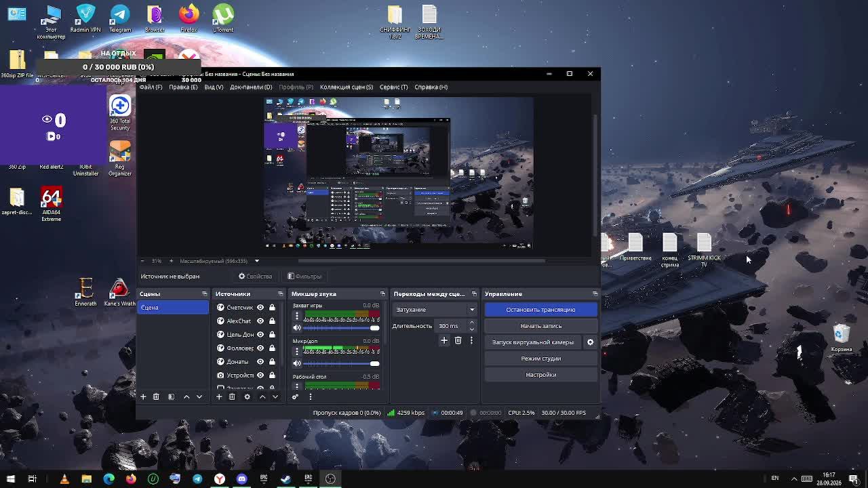Move source up in Источники panel
Image resolution: width=868 pixels, height=488 pixels.
point(262,396)
